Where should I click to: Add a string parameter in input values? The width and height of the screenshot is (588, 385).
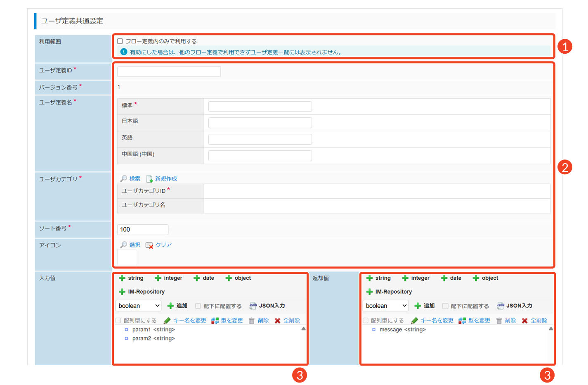click(131, 278)
